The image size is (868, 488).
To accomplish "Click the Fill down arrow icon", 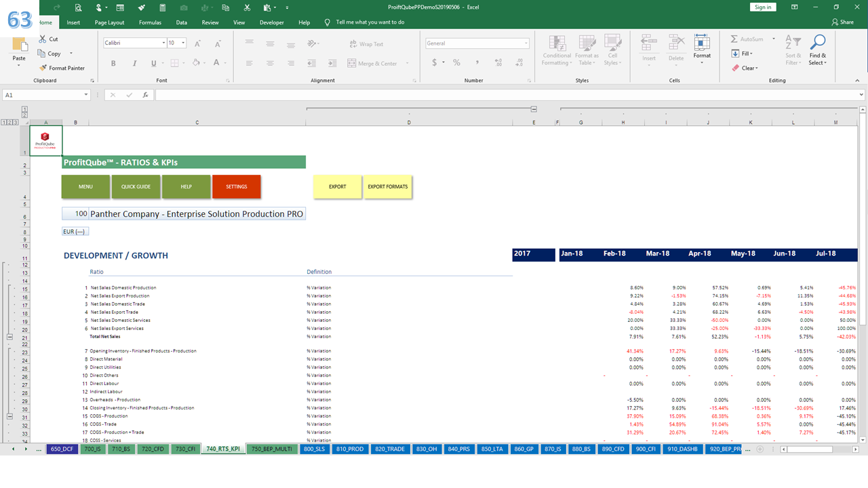I will tap(735, 54).
